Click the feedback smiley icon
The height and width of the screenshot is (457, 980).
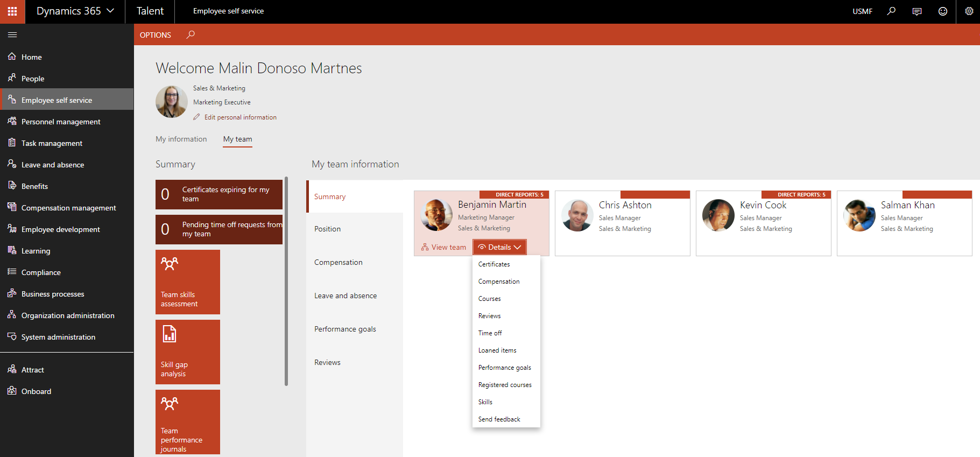(943, 11)
